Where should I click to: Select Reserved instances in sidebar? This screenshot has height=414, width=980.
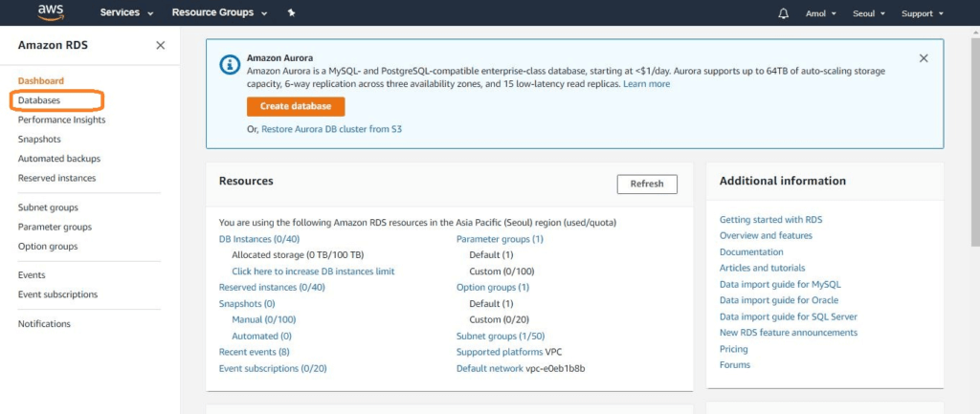pos(56,178)
